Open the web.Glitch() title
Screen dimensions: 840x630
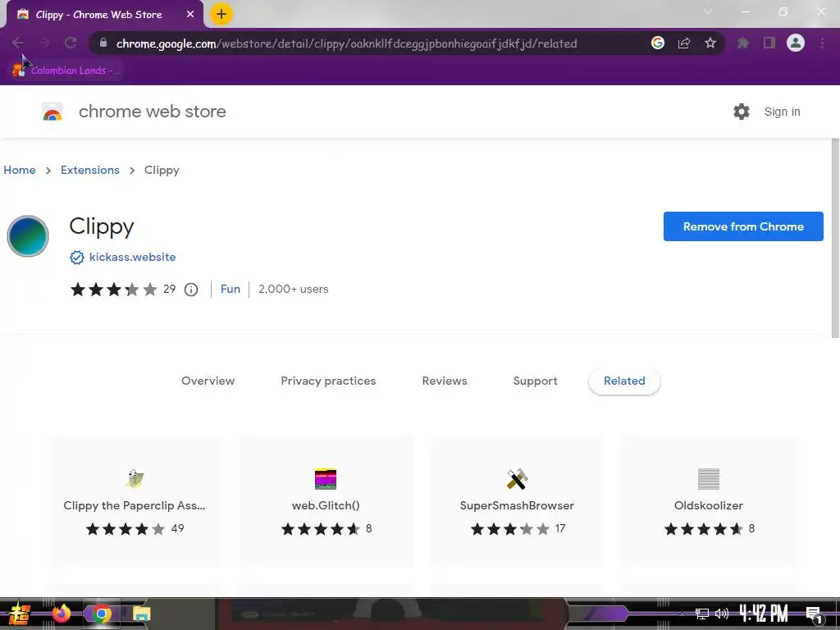pos(326,505)
